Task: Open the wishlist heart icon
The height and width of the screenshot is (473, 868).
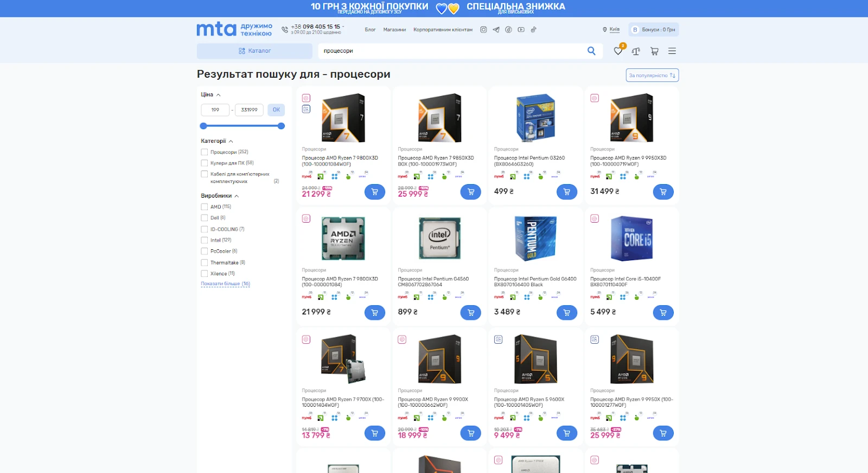Action: pyautogui.click(x=617, y=51)
